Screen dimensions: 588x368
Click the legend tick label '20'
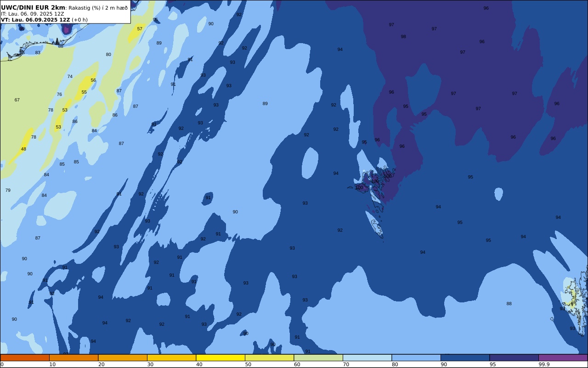coord(102,364)
